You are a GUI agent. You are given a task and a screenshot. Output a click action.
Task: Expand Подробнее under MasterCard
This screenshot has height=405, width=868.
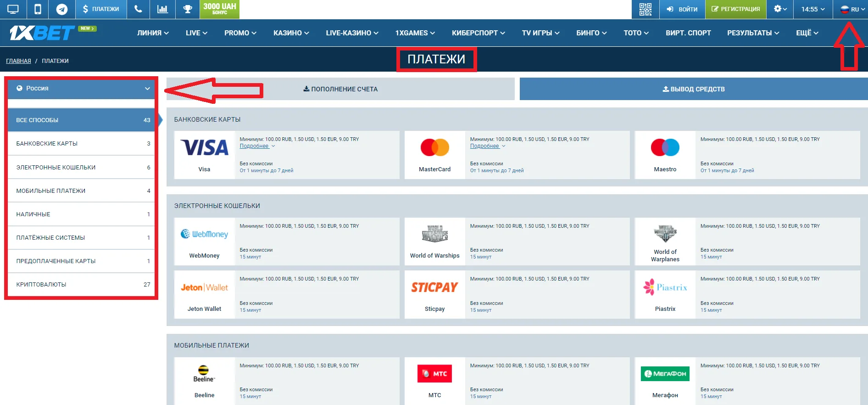tap(487, 146)
